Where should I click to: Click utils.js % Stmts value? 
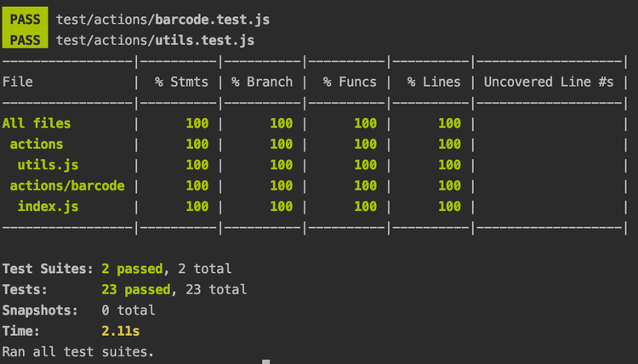pos(197,165)
